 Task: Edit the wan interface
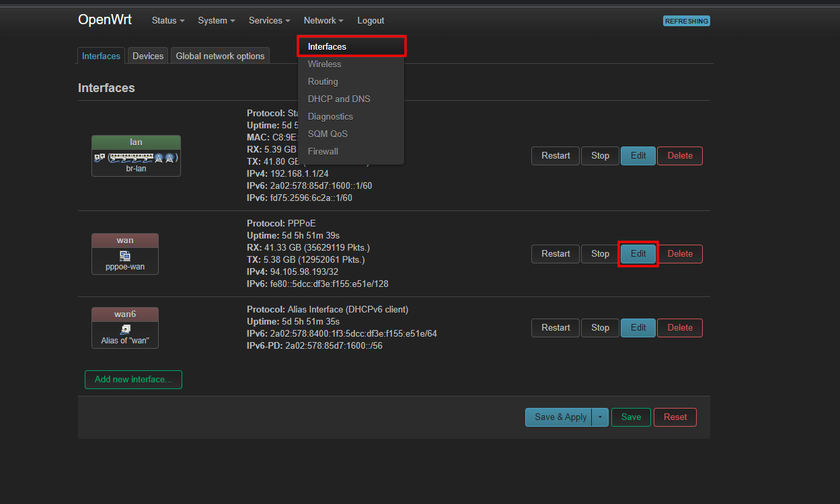coord(638,254)
